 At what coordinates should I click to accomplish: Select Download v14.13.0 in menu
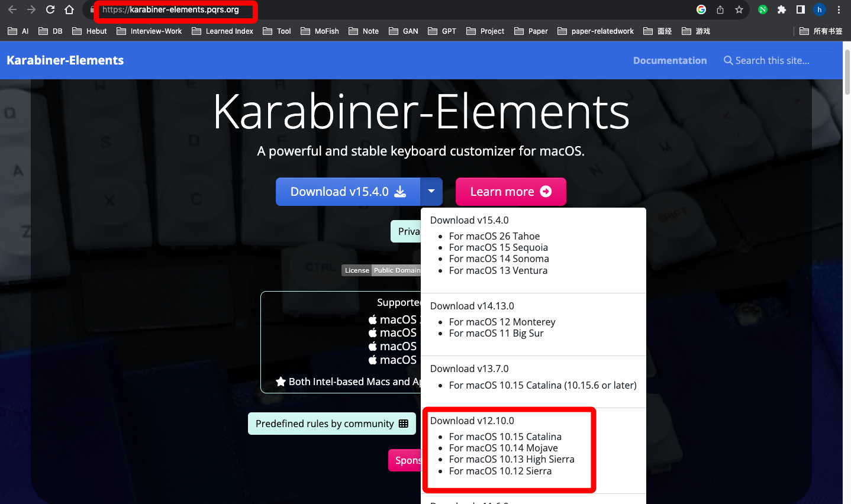(472, 306)
